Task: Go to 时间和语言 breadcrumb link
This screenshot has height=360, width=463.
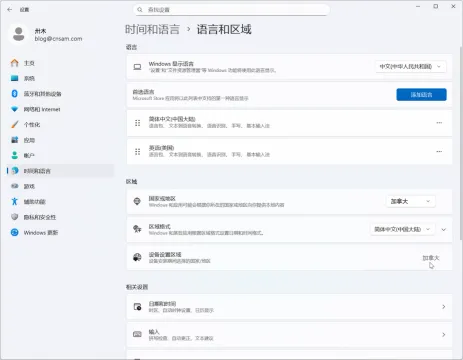Action: click(152, 29)
